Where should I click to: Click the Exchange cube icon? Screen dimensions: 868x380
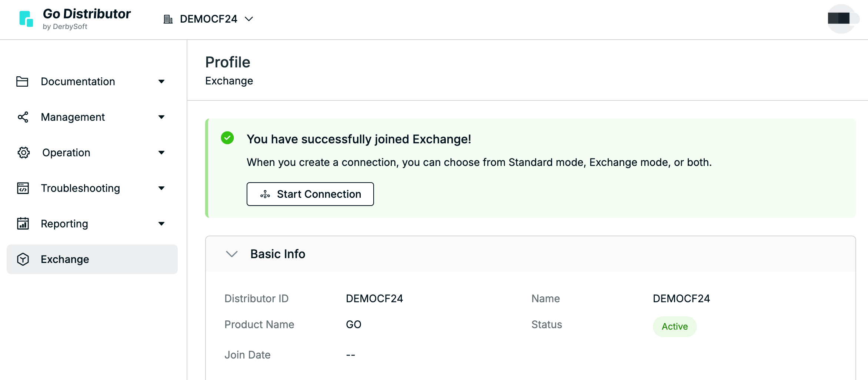click(x=23, y=259)
